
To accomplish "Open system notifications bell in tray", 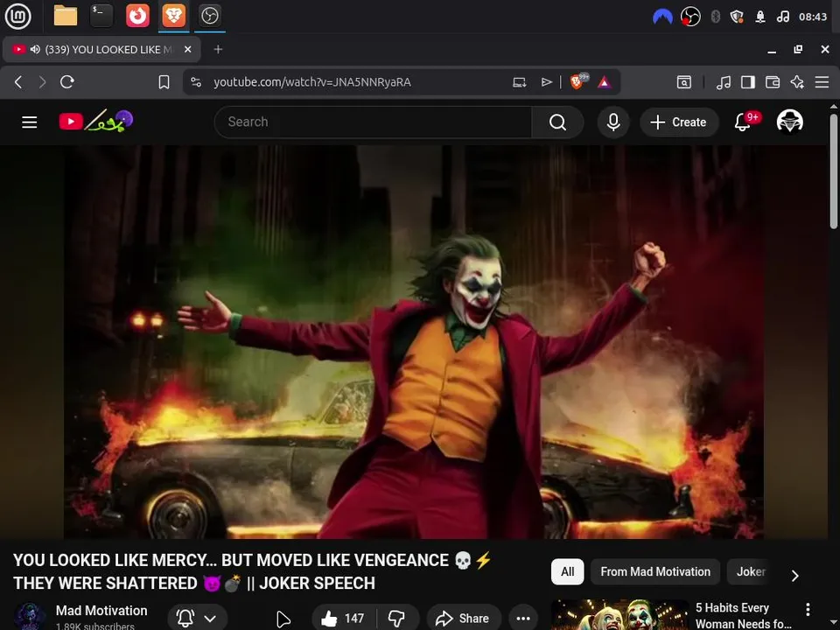I will tap(759, 17).
